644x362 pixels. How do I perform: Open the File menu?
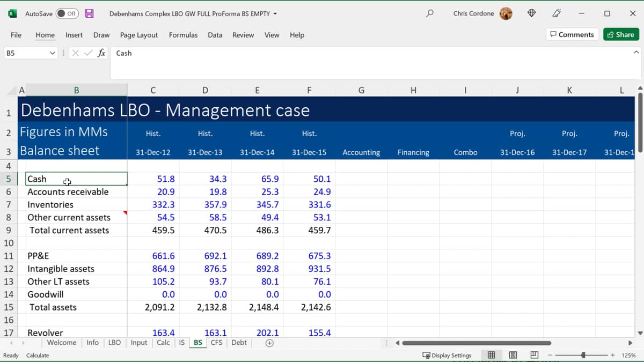[16, 35]
